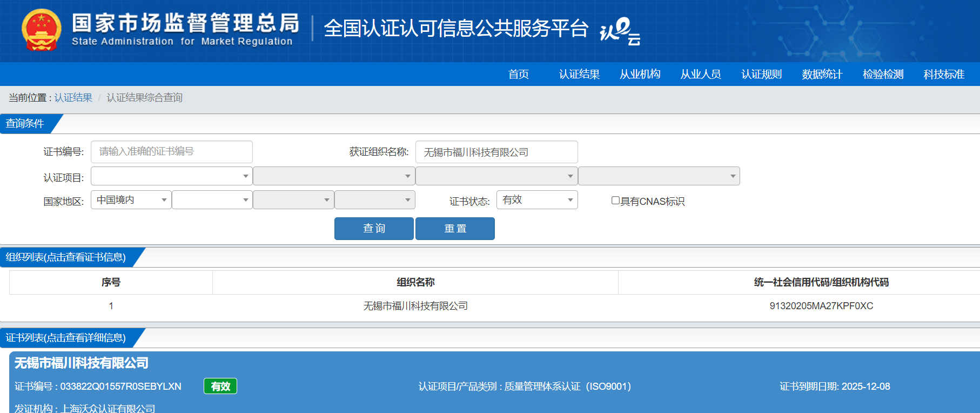
Task: Click the 国家市场监督管理总局 header text
Action: pos(185,23)
